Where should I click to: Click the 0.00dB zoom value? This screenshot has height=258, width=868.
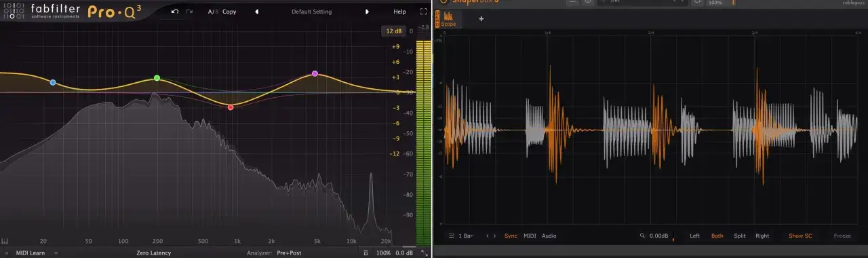pyautogui.click(x=658, y=236)
